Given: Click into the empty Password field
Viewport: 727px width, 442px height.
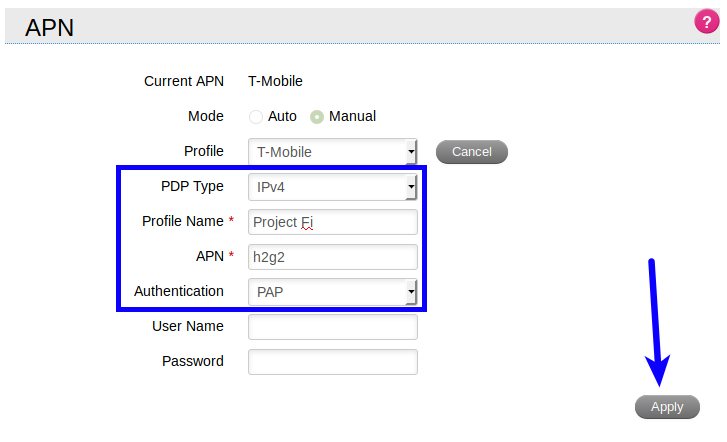Looking at the screenshot, I should tap(332, 362).
